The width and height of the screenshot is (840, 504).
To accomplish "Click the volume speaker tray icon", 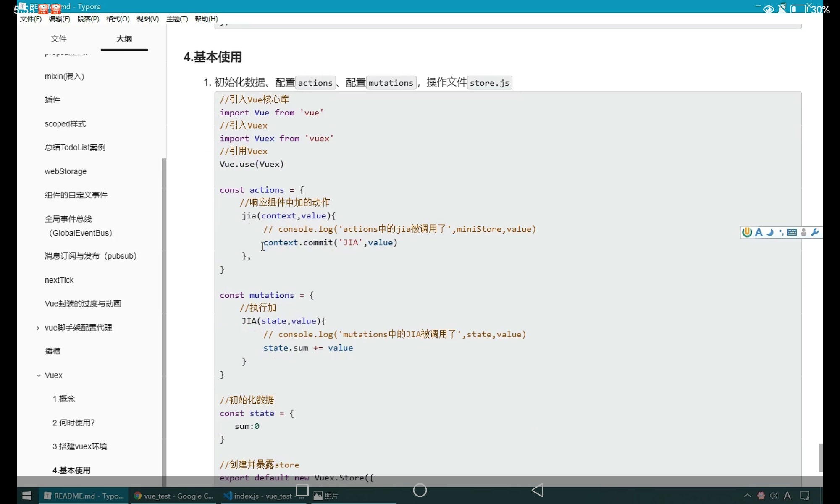I will [x=774, y=496].
